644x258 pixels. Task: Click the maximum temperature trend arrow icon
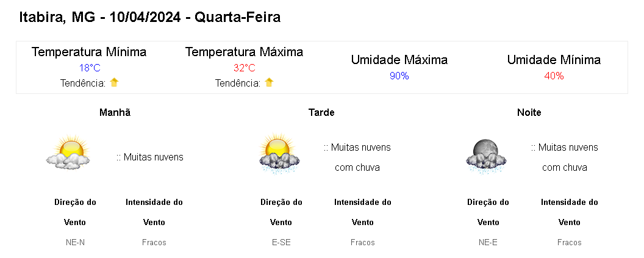coord(269,82)
